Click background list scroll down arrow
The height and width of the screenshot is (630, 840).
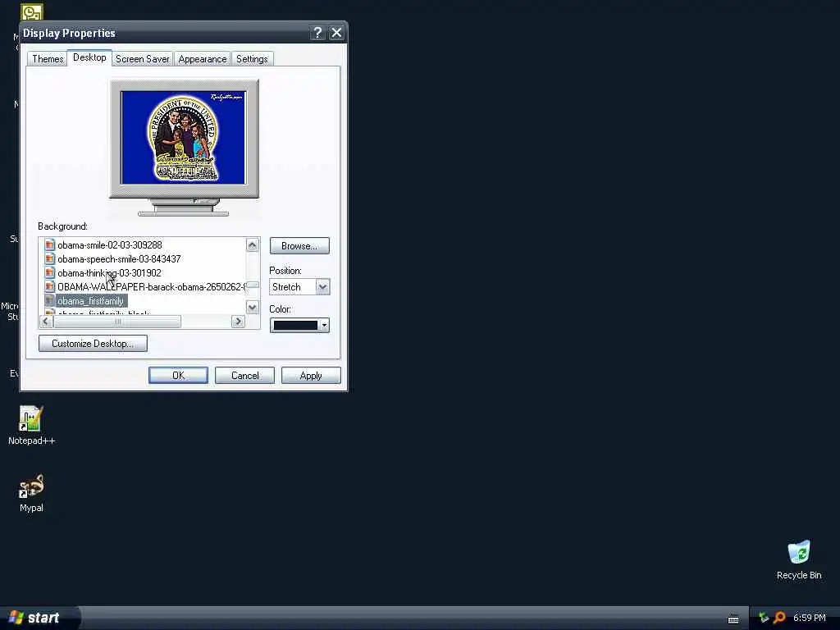tap(253, 308)
